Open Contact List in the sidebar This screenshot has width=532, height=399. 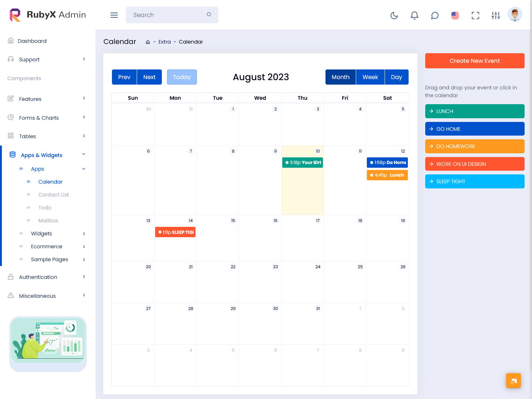coord(54,195)
